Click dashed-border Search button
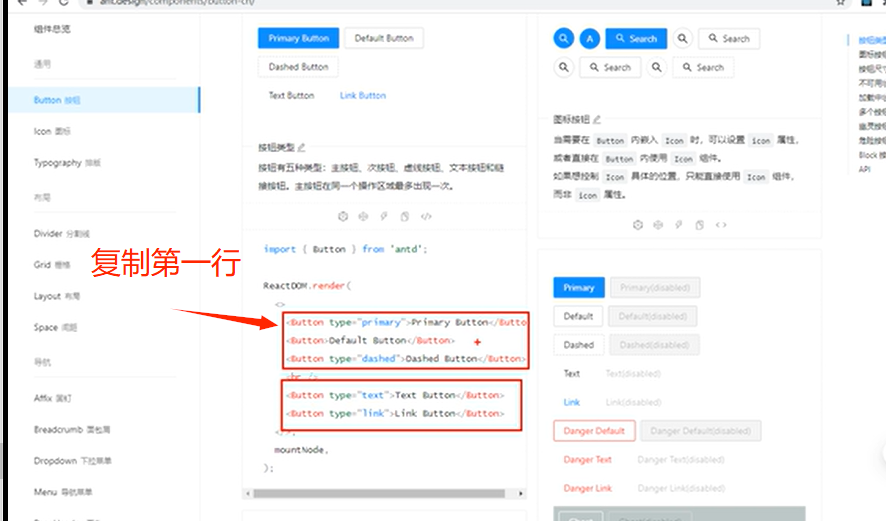This screenshot has height=521, width=886. click(703, 67)
